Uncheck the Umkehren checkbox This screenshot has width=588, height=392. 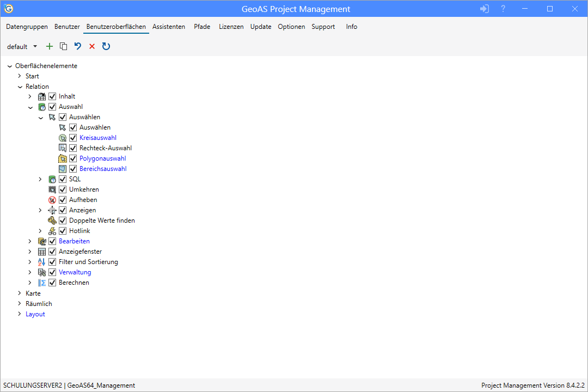click(x=63, y=189)
